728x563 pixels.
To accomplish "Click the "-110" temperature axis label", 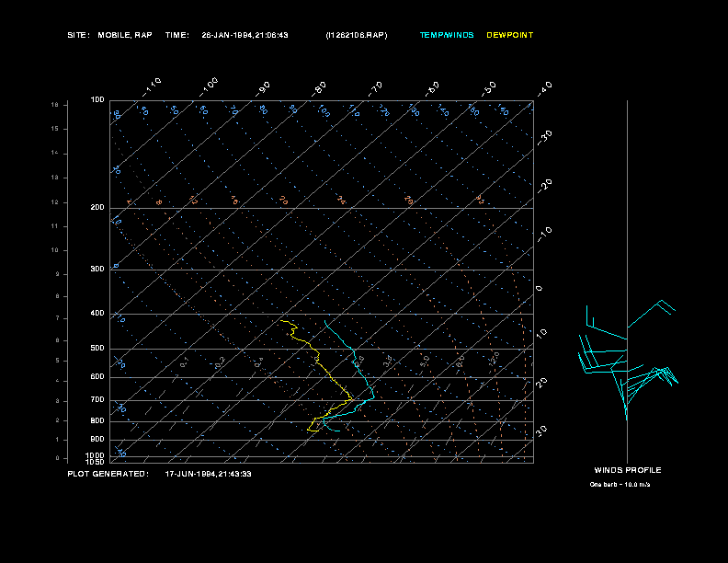I will point(152,87).
